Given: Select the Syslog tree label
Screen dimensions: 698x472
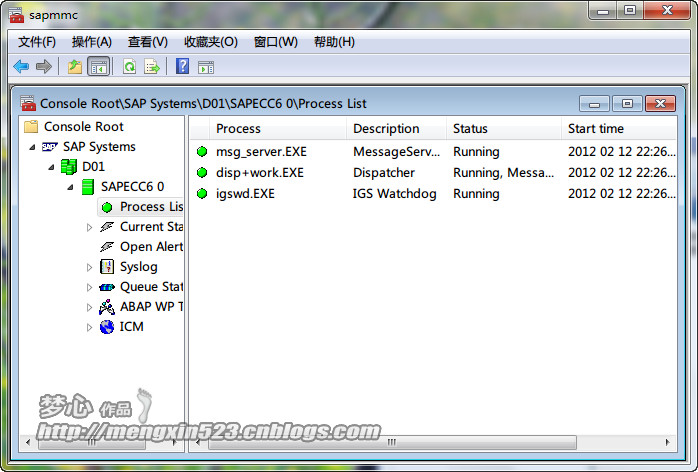Looking at the screenshot, I should tap(139, 267).
